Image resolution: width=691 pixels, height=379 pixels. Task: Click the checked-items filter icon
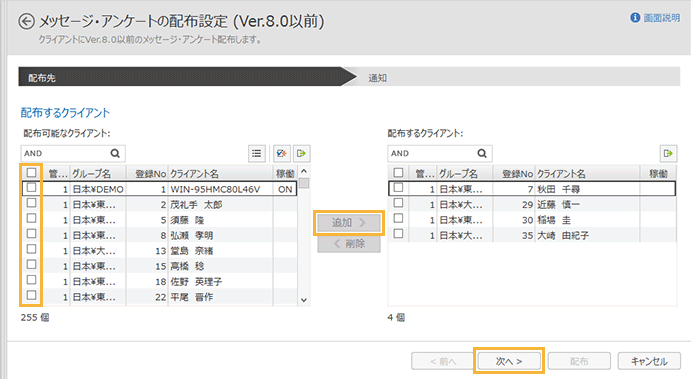[281, 153]
